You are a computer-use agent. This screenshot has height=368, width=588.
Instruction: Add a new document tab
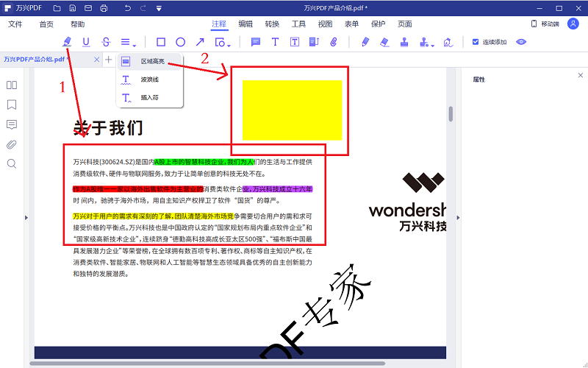pyautogui.click(x=109, y=59)
